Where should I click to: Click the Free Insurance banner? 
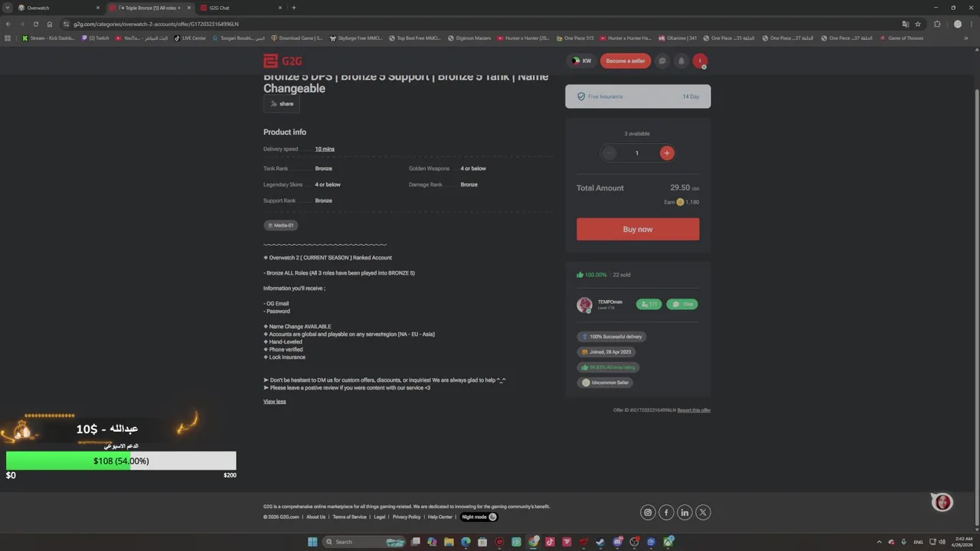click(x=638, y=96)
